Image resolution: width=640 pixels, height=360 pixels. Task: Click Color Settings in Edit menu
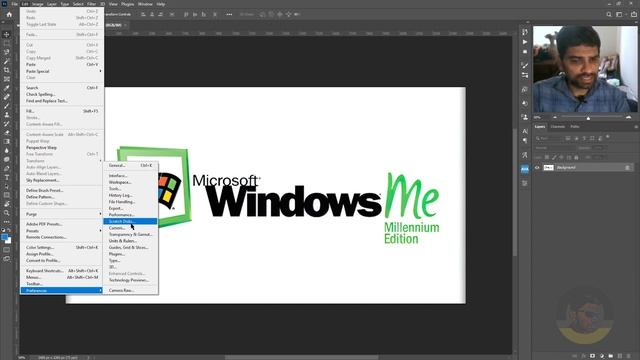(62, 247)
